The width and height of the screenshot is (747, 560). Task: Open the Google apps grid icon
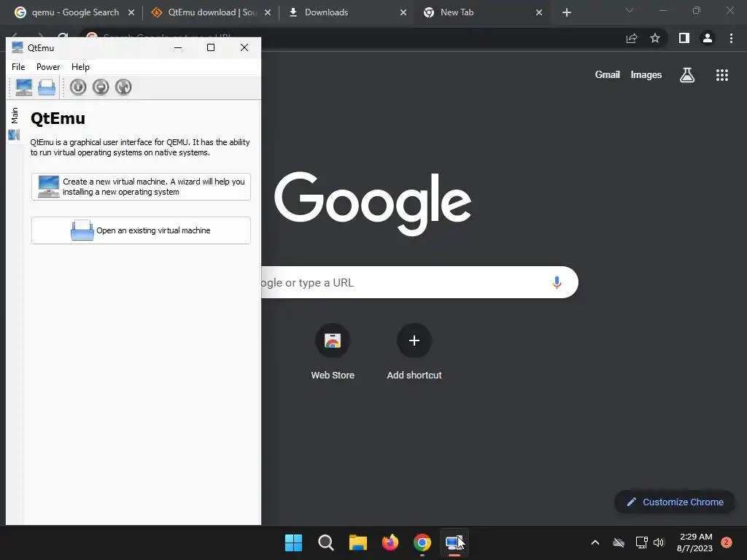[x=722, y=75]
